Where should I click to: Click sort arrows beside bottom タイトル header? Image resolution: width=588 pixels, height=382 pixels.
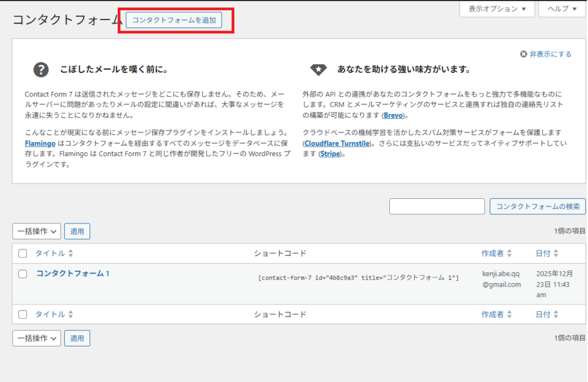click(x=71, y=314)
